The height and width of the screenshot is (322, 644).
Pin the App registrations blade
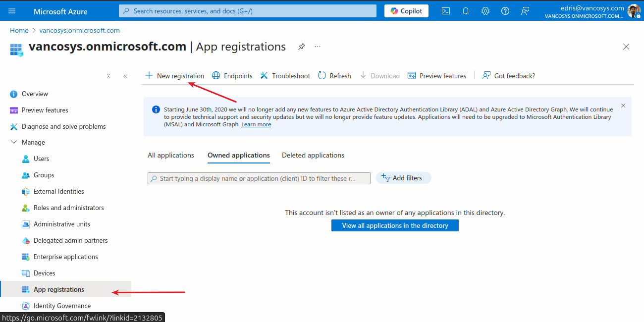pyautogui.click(x=301, y=47)
